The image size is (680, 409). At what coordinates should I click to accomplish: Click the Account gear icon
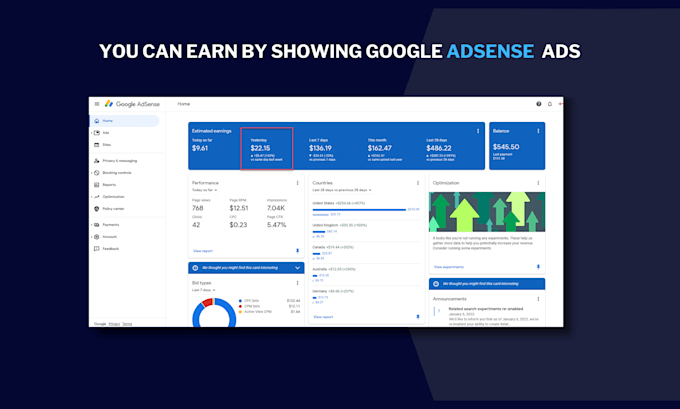pyautogui.click(x=97, y=237)
